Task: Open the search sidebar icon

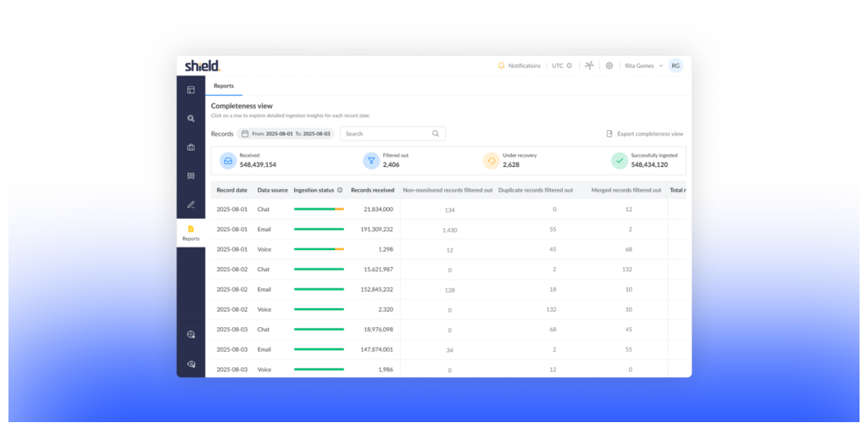Action: tap(191, 119)
